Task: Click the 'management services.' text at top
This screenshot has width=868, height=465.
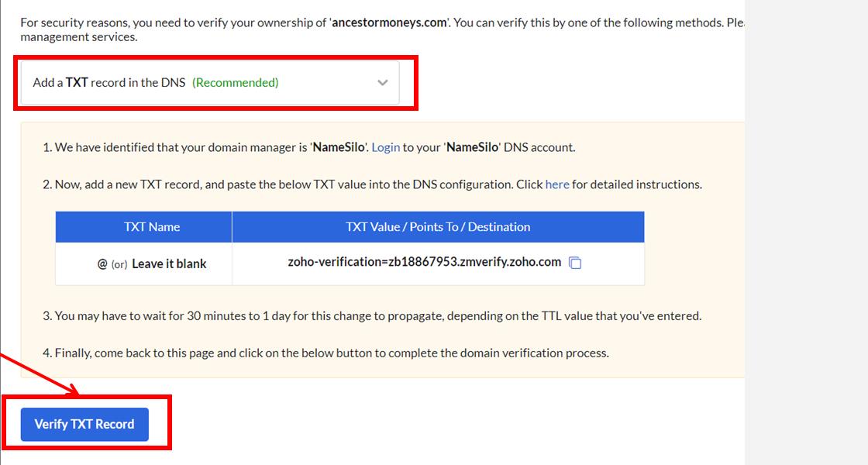Action: pos(78,36)
